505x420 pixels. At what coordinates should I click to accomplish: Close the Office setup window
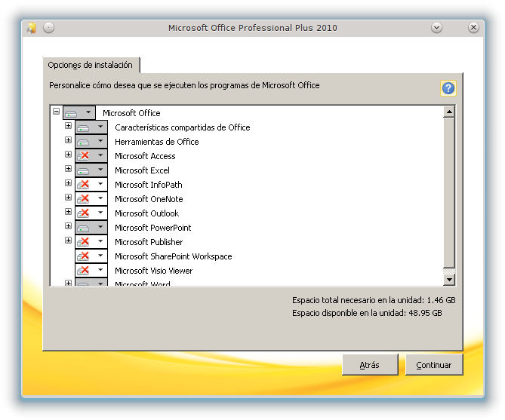tap(473, 28)
